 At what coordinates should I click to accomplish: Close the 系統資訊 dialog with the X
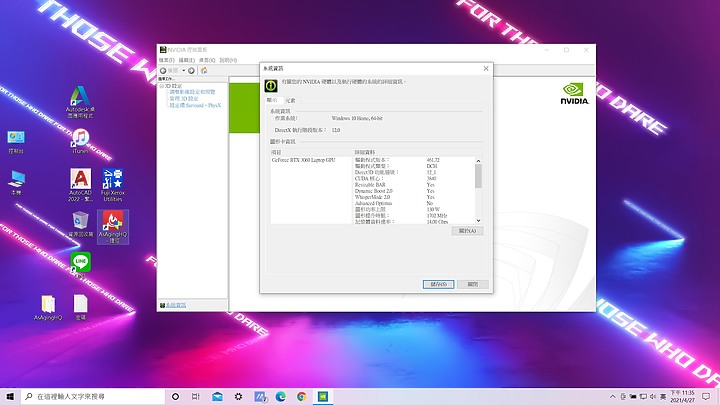(x=486, y=68)
